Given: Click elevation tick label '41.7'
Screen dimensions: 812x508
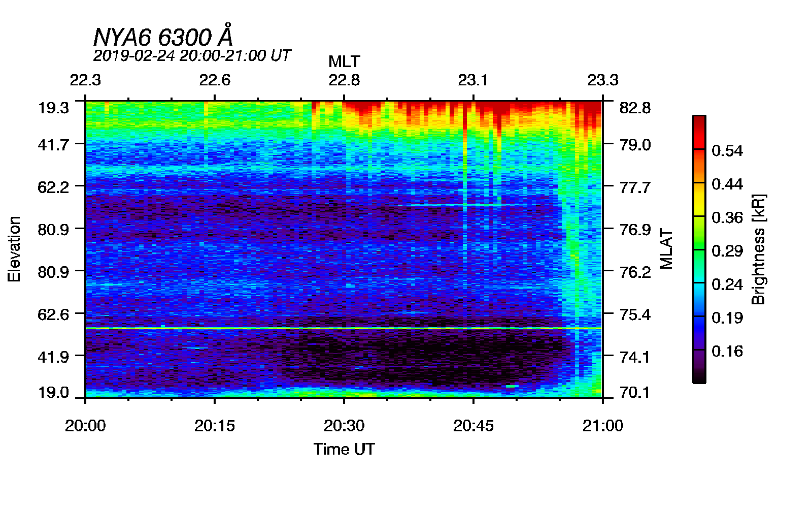Looking at the screenshot, I should point(53,145).
